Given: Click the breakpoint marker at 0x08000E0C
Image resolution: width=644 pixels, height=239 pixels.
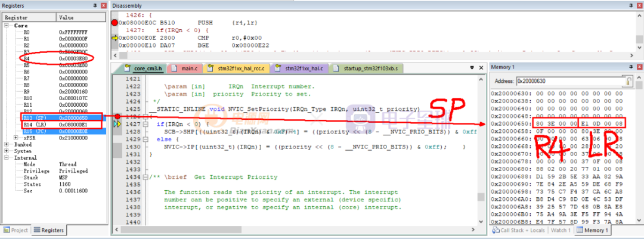Looking at the screenshot, I should tap(114, 23).
